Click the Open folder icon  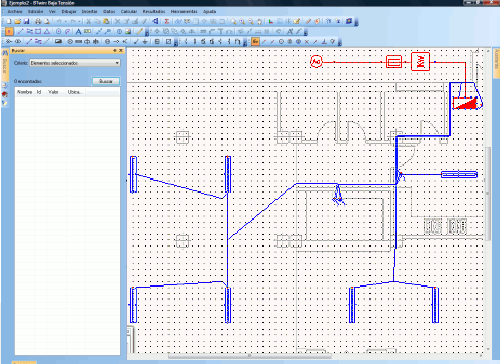[x=18, y=21]
